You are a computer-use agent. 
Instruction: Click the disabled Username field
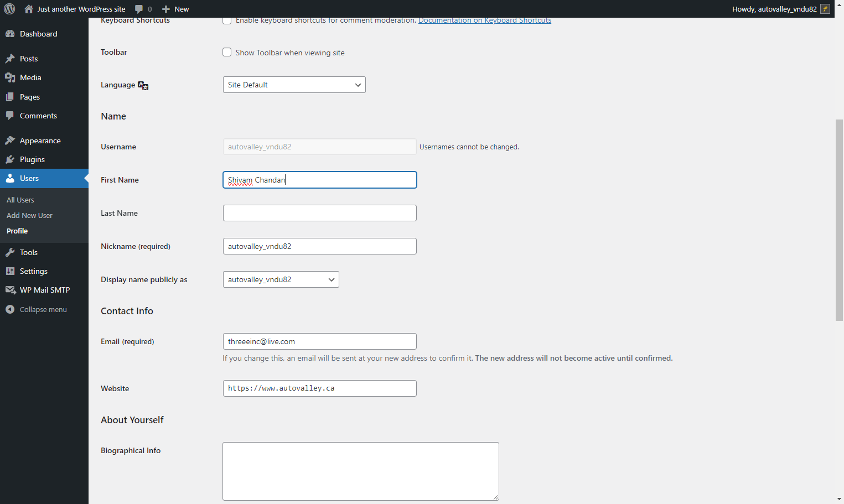click(320, 147)
